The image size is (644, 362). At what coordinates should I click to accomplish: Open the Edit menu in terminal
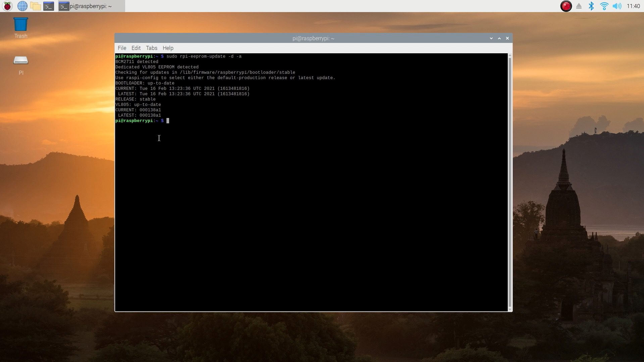[136, 48]
